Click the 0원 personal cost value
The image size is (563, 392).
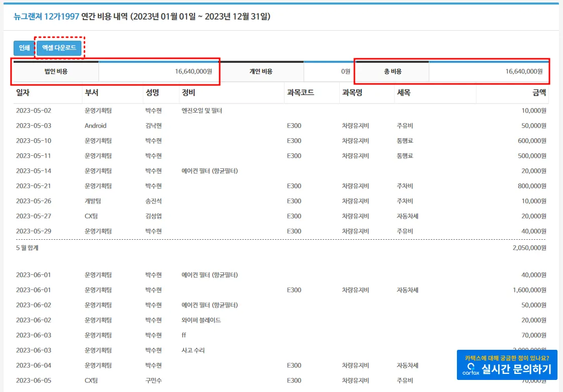345,71
